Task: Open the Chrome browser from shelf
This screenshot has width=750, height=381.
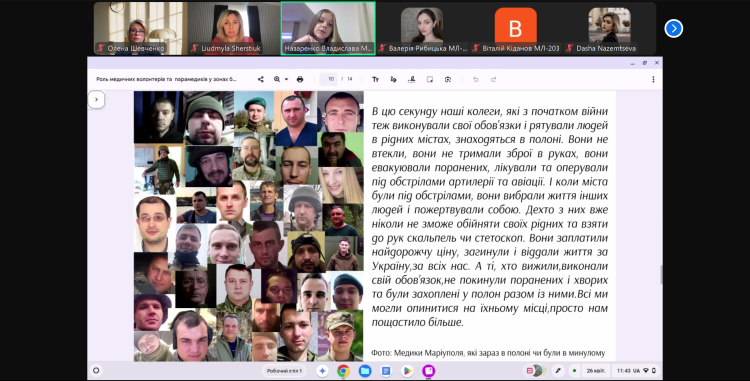Action: tap(343, 370)
